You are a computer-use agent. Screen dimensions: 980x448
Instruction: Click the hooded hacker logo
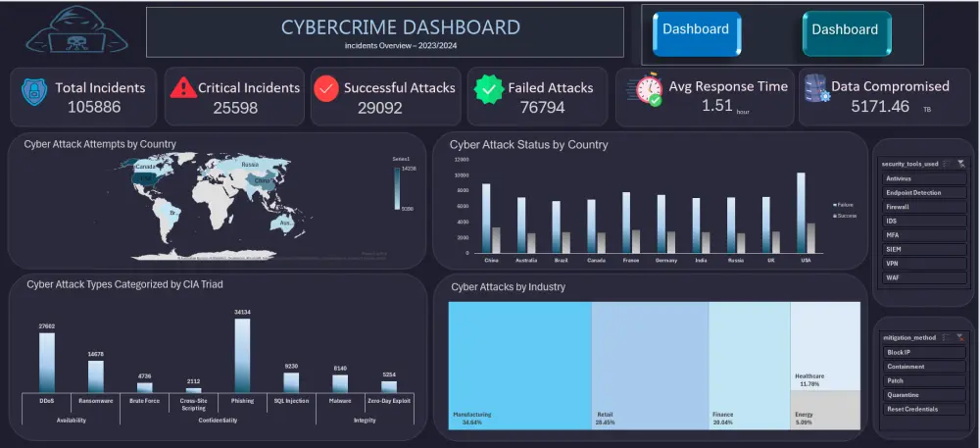76,30
